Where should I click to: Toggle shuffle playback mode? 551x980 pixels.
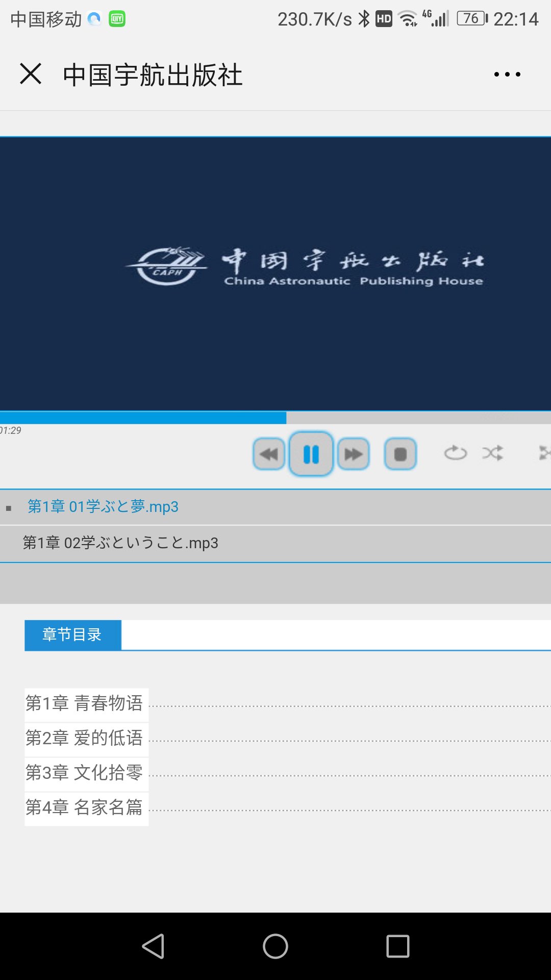point(493,453)
